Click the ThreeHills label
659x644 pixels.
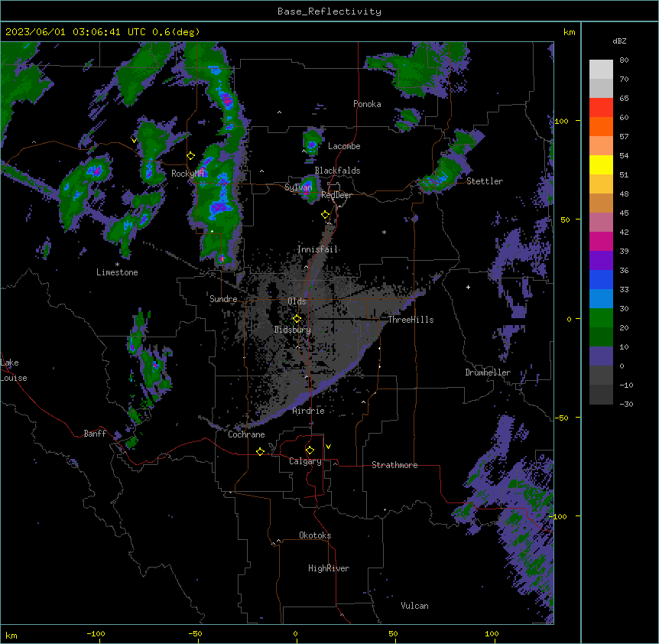coord(411,320)
